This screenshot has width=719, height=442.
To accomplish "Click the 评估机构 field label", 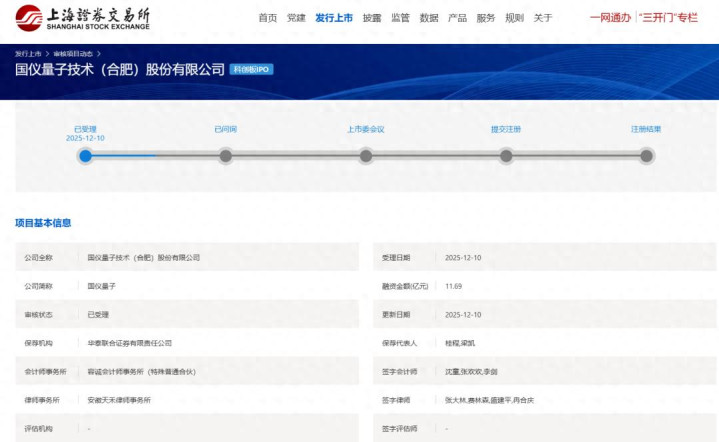I will (x=39, y=428).
